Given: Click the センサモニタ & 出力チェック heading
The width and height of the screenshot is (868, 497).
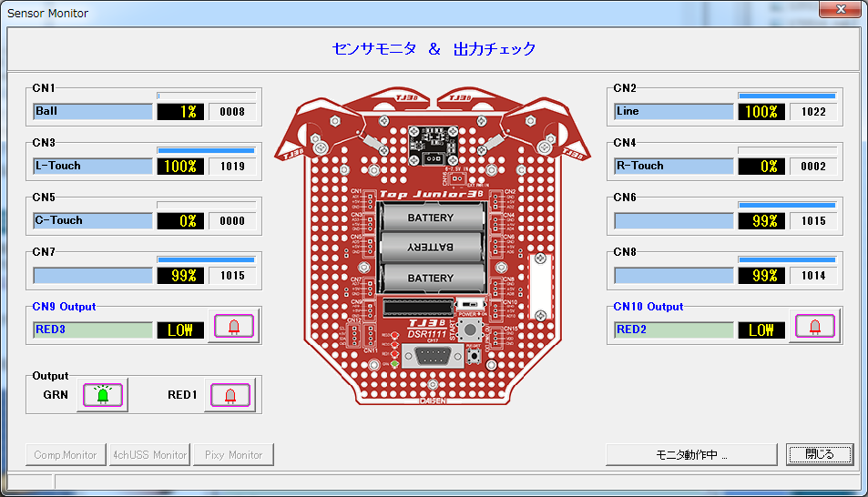Looking at the screenshot, I should [434, 49].
